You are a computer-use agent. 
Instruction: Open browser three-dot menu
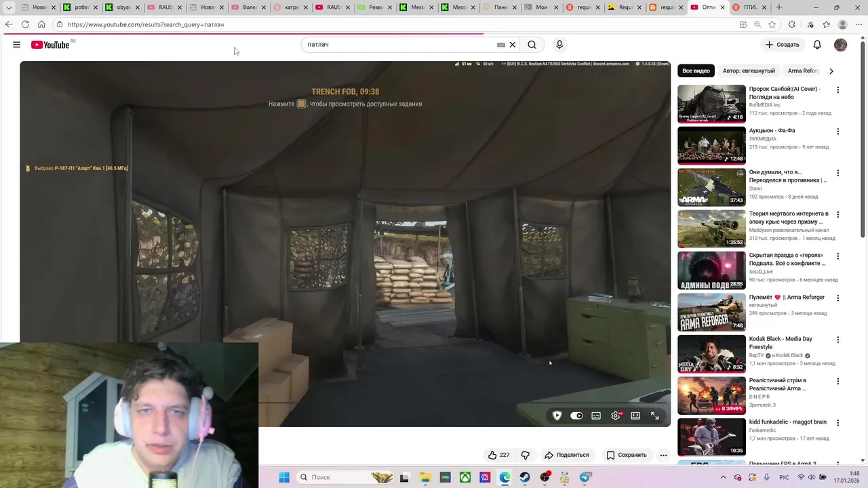(x=859, y=24)
